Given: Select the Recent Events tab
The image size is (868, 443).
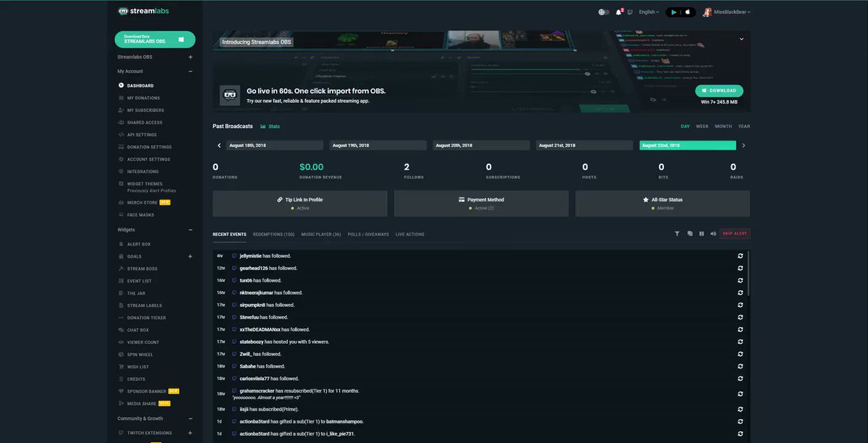Looking at the screenshot, I should click(229, 235).
